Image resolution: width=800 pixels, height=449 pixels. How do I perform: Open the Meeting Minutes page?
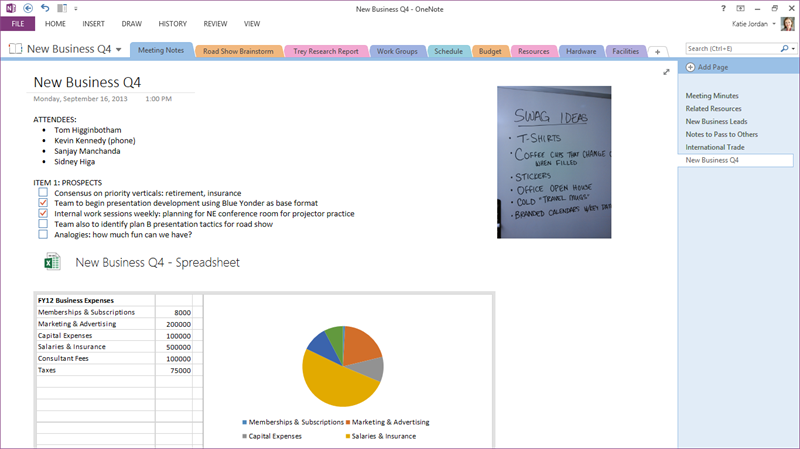click(x=712, y=96)
